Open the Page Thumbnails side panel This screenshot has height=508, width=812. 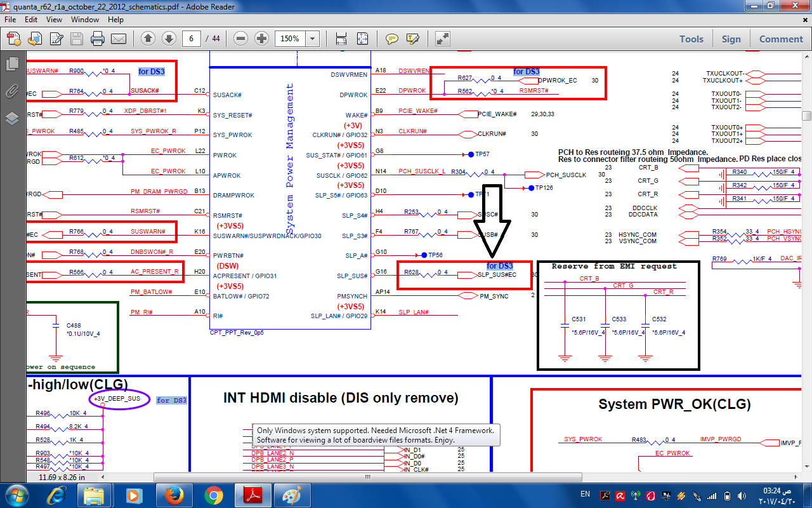12,63
